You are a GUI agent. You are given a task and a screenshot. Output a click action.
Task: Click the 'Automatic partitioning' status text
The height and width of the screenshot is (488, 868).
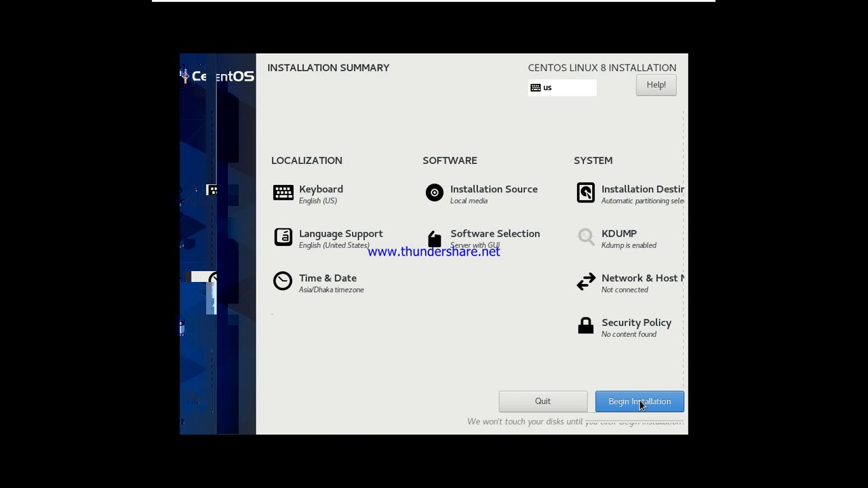coord(642,201)
